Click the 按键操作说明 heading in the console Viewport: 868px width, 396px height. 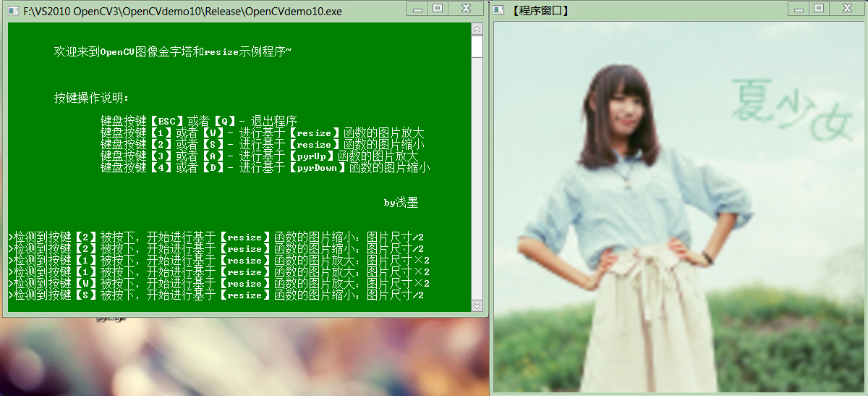coord(91,98)
